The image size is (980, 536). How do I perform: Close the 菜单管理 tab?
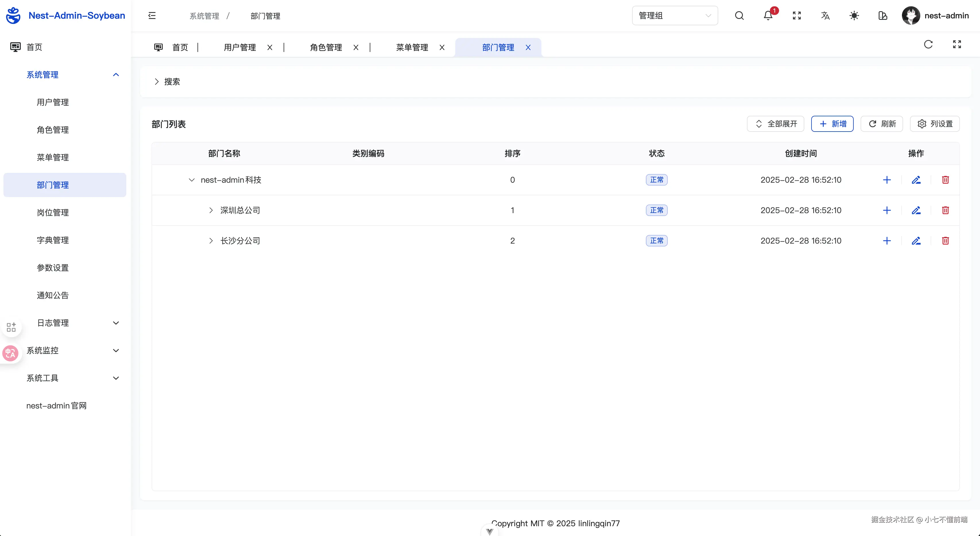click(x=442, y=48)
